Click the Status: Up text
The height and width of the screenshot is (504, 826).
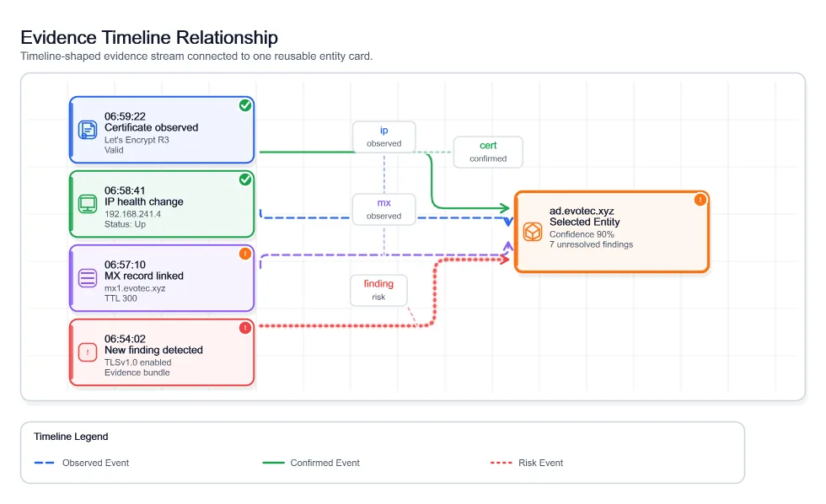pyautogui.click(x=125, y=224)
